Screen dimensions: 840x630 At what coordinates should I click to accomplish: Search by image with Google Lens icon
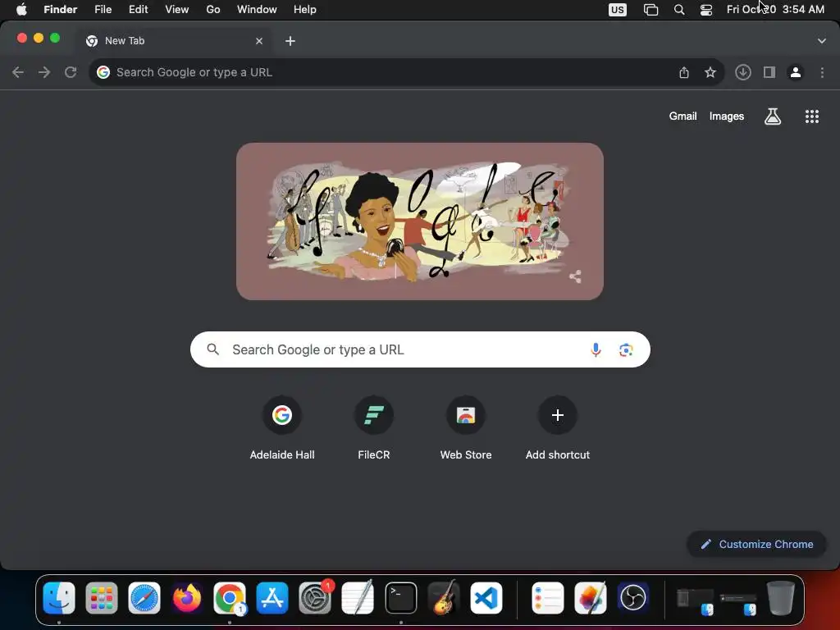point(626,349)
